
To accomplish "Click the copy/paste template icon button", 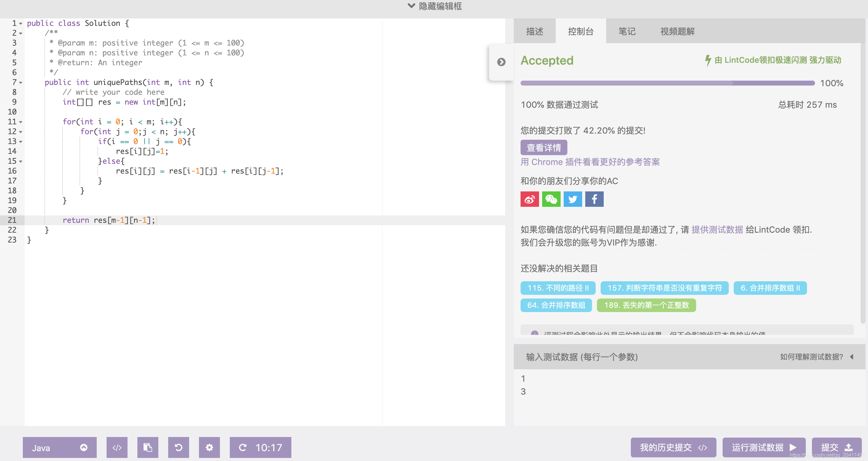I will coord(148,447).
